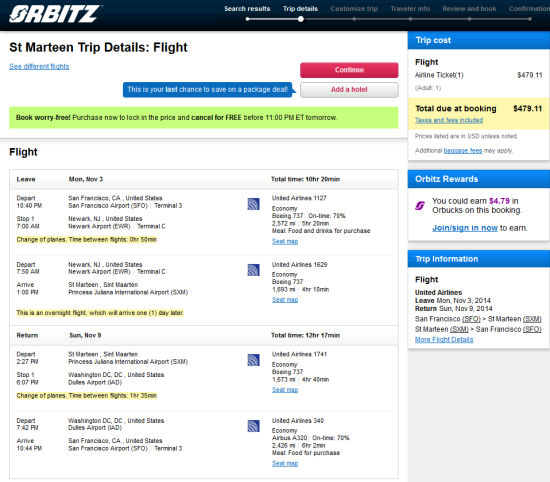Click Join/sign in now link

[465, 228]
